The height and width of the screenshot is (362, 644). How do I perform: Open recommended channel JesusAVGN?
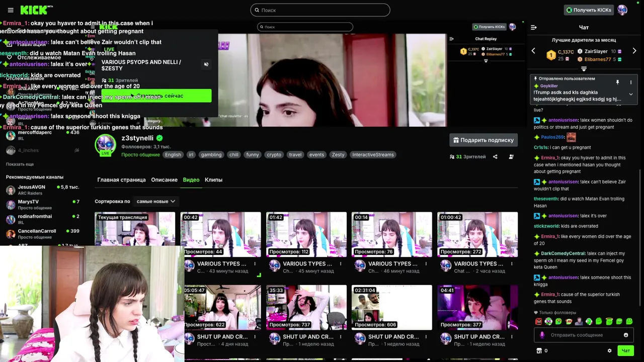(43, 190)
